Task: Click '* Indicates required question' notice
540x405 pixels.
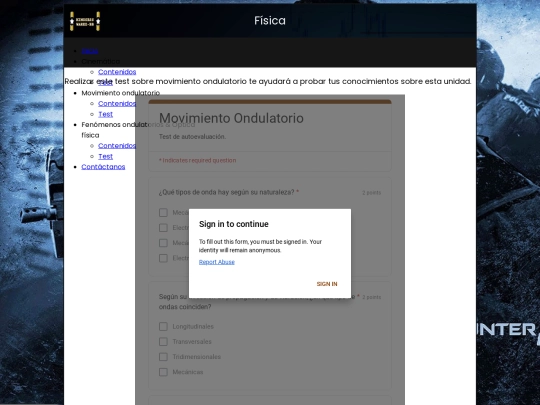Action: (x=197, y=160)
